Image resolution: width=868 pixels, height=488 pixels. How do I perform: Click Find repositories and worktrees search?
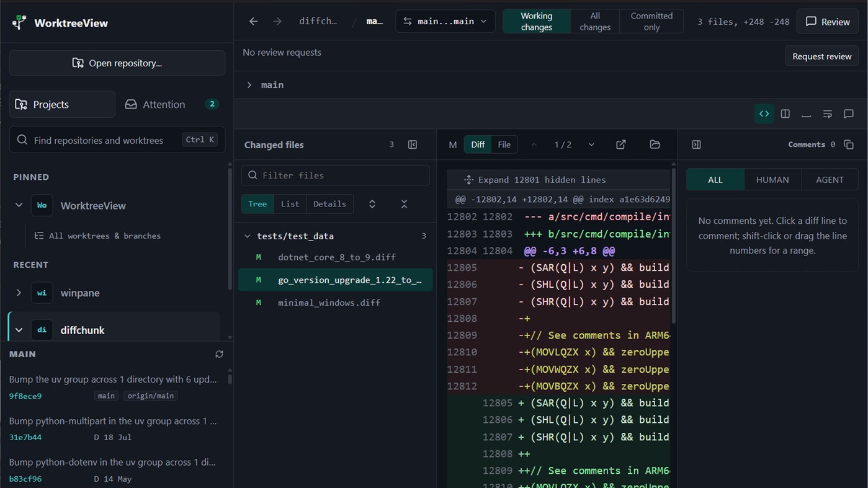117,140
